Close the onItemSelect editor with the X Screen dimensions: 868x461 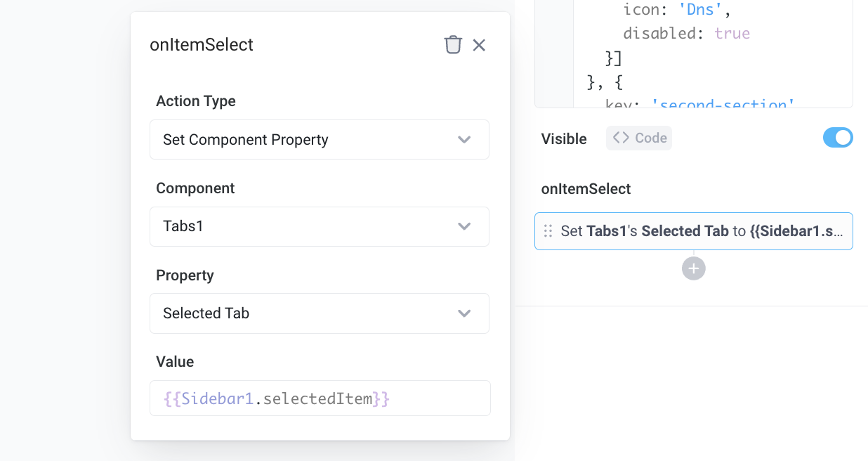click(x=479, y=44)
